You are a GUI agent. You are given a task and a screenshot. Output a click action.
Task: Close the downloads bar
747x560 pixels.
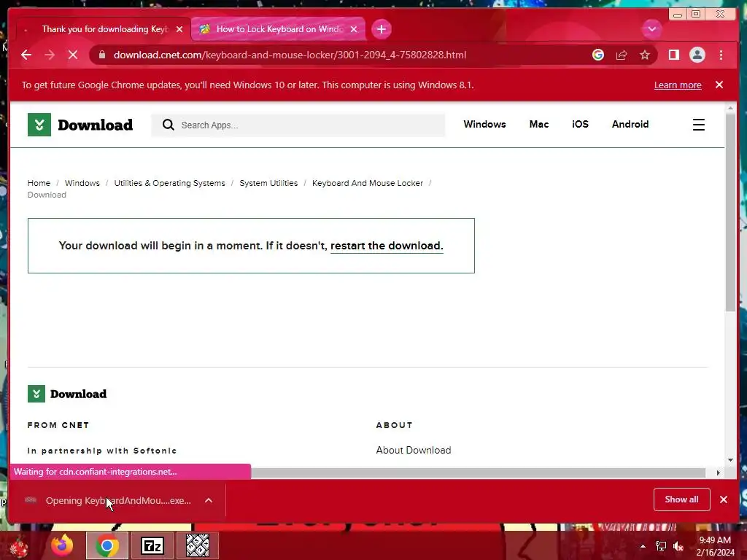[724, 499]
